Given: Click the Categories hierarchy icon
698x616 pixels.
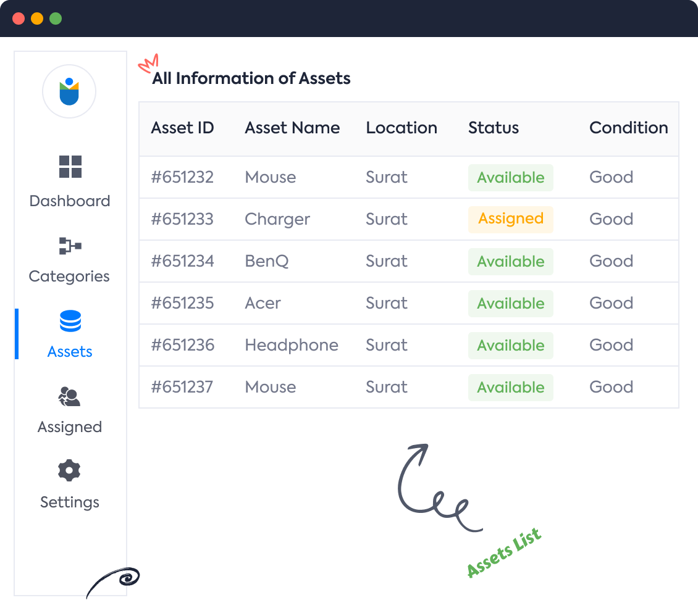Looking at the screenshot, I should pyautogui.click(x=70, y=246).
